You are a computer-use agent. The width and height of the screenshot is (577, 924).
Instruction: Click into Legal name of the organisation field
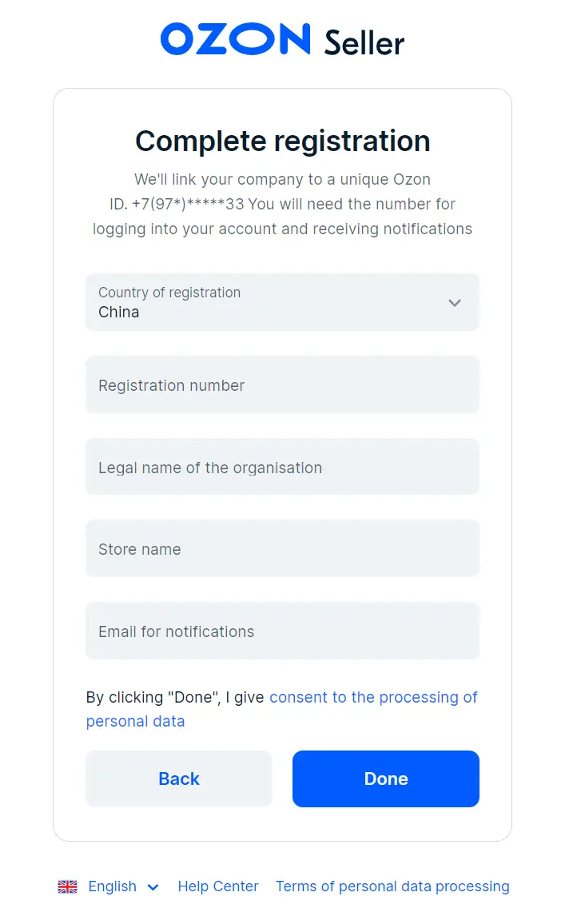click(x=282, y=468)
